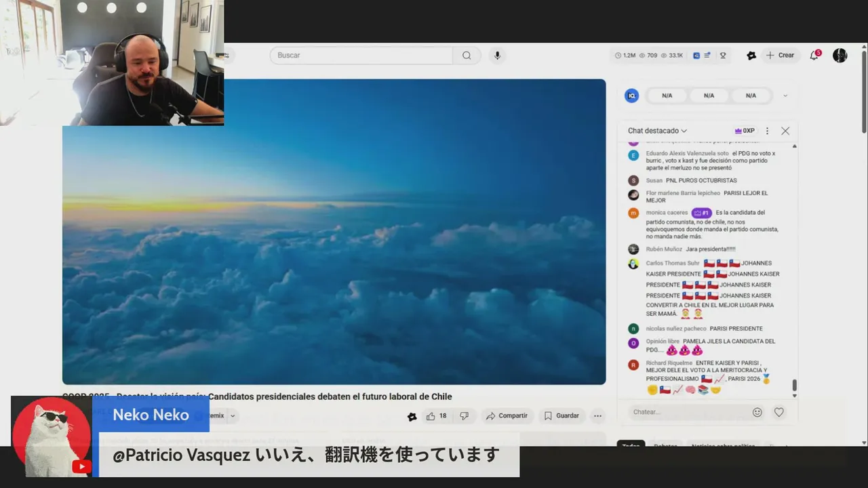Click the 33.1K eye stat
This screenshot has height=488, width=868.
pos(672,56)
